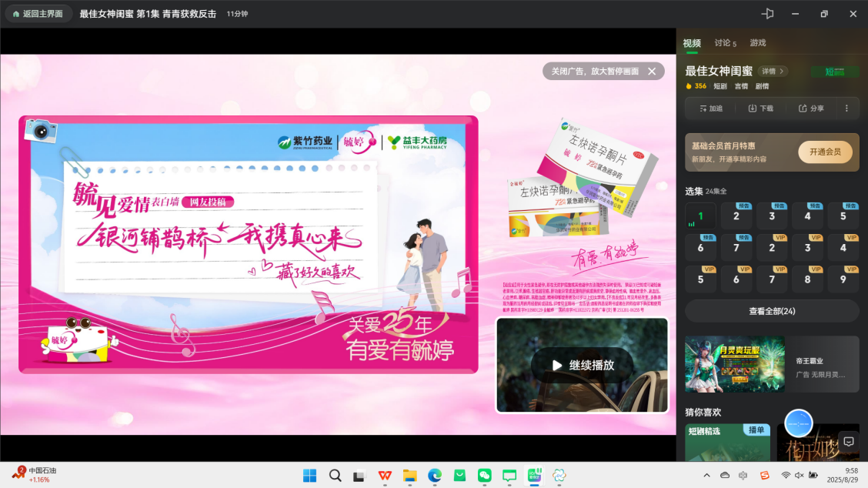Open the three-dot more options menu

point(846,109)
